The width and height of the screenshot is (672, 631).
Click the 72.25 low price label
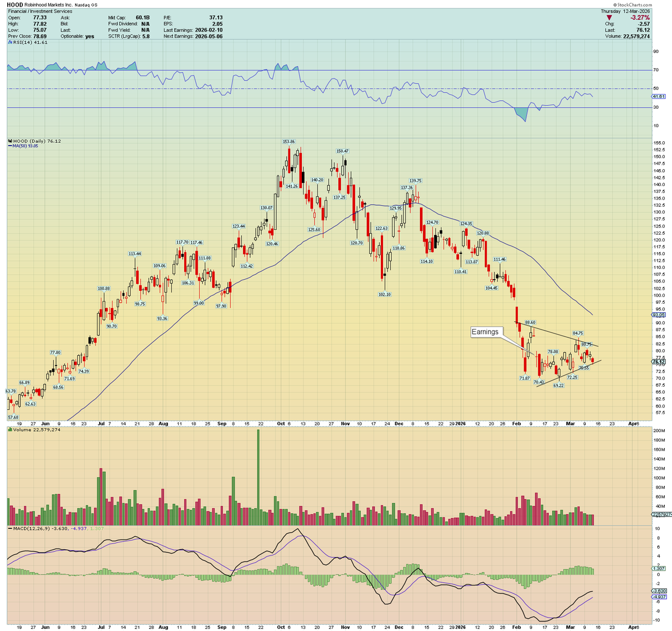(x=572, y=377)
